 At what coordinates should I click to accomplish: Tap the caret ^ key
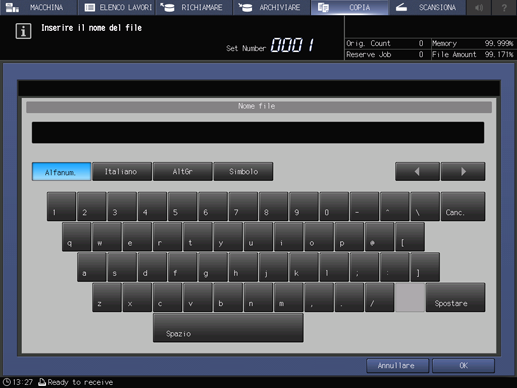point(395,206)
